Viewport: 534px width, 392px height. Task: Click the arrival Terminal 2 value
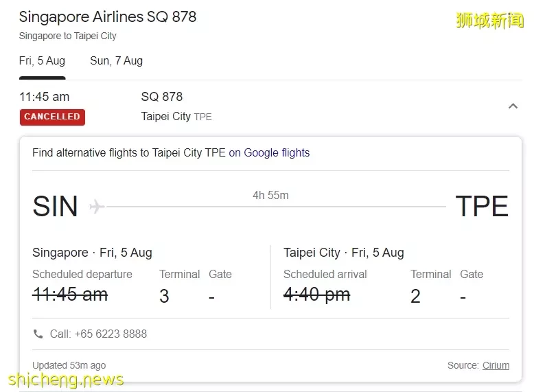click(x=415, y=297)
